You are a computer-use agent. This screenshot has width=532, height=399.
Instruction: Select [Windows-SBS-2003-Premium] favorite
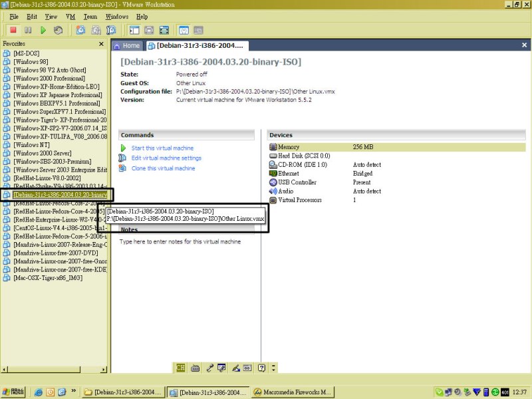pos(53,161)
